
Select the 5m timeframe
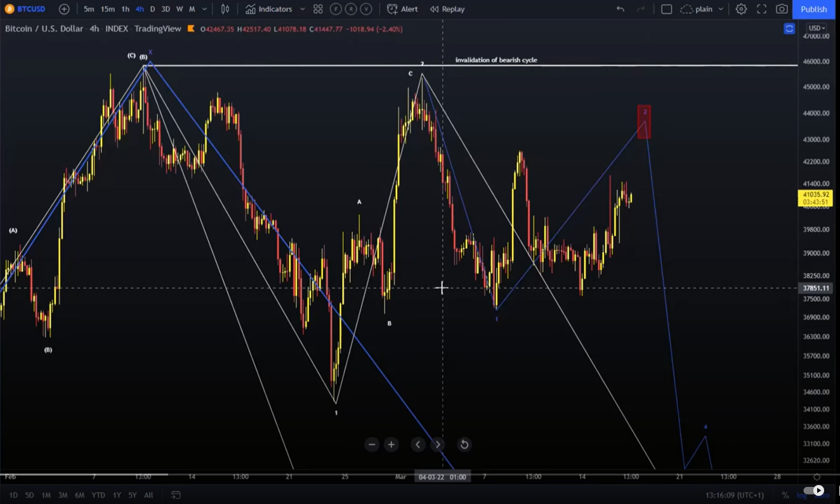[89, 9]
